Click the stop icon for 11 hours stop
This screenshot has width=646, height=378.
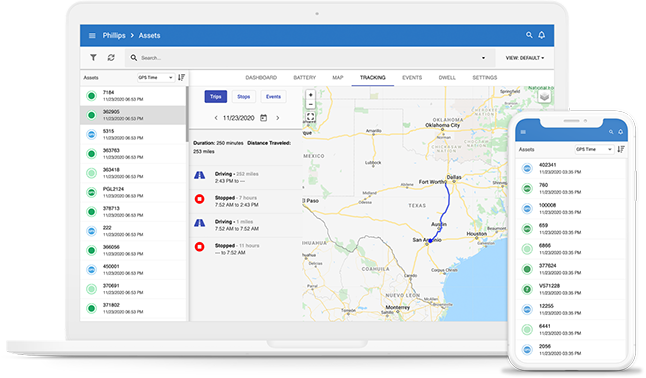[x=199, y=247]
